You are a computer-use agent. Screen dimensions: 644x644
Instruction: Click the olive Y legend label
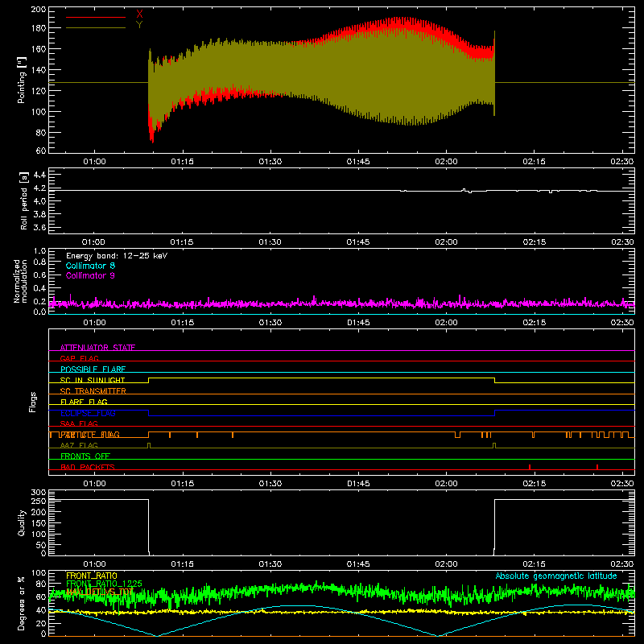pyautogui.click(x=139, y=25)
